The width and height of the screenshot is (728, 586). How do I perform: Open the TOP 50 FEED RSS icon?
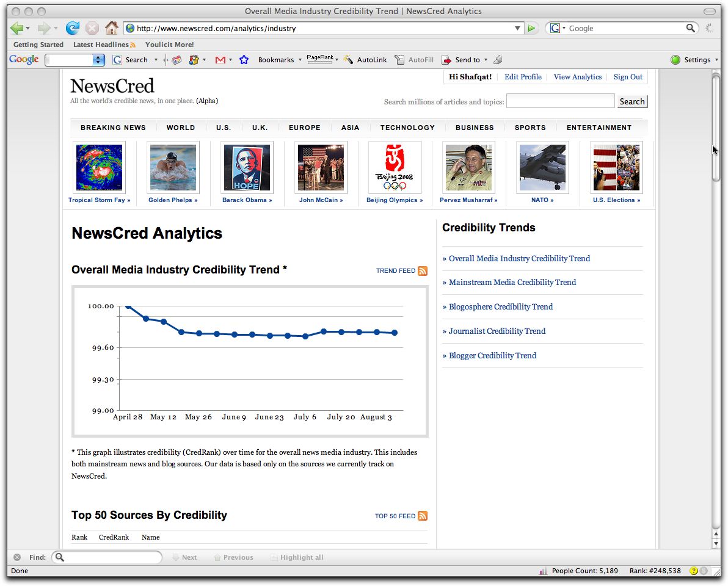[x=423, y=516]
